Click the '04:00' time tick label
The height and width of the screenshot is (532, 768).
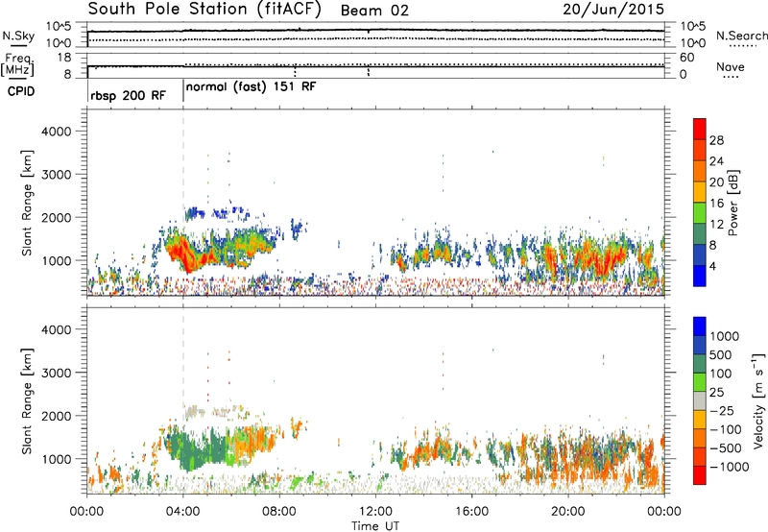point(183,512)
